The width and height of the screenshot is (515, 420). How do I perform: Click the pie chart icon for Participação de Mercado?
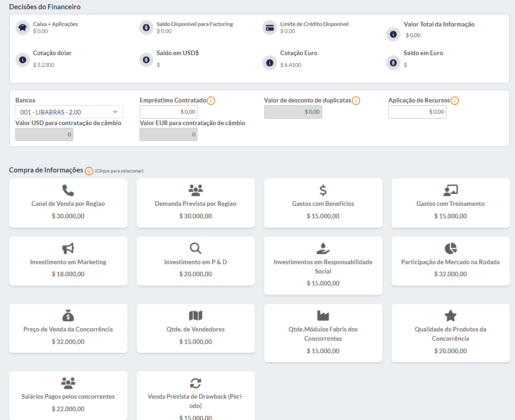(x=451, y=248)
